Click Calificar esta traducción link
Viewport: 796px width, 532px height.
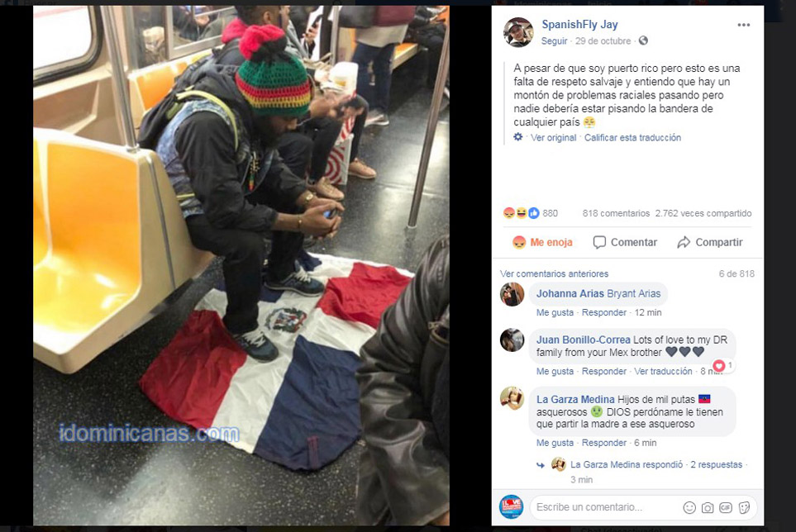pos(632,137)
